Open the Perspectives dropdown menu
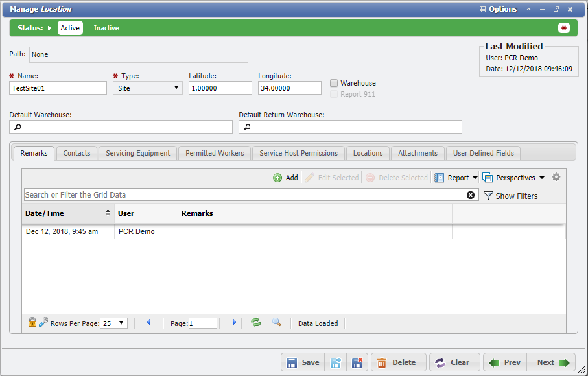Viewport: 588px width, 376px height. (x=514, y=178)
